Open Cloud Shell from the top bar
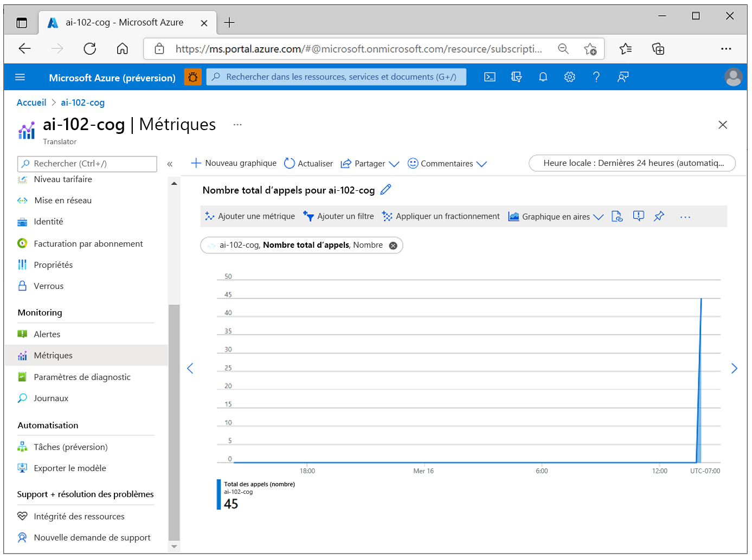Image resolution: width=752 pixels, height=560 pixels. 490,77
